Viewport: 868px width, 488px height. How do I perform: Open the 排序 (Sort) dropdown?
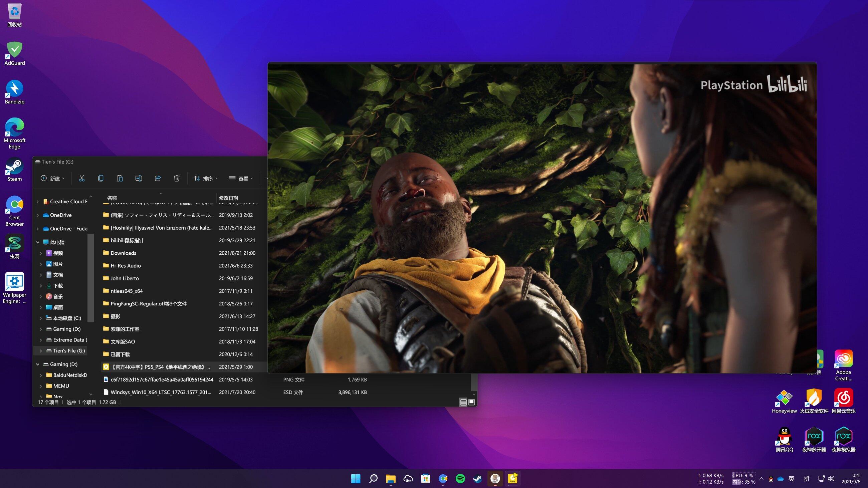pos(206,178)
